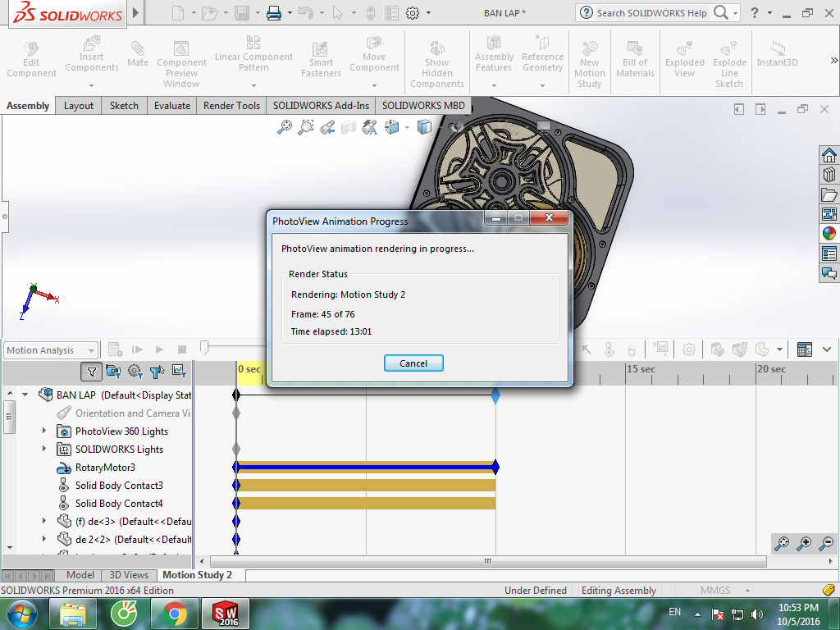Screen dimensions: 840x630
Task: Click the Exploded View tool
Action: pos(685,59)
